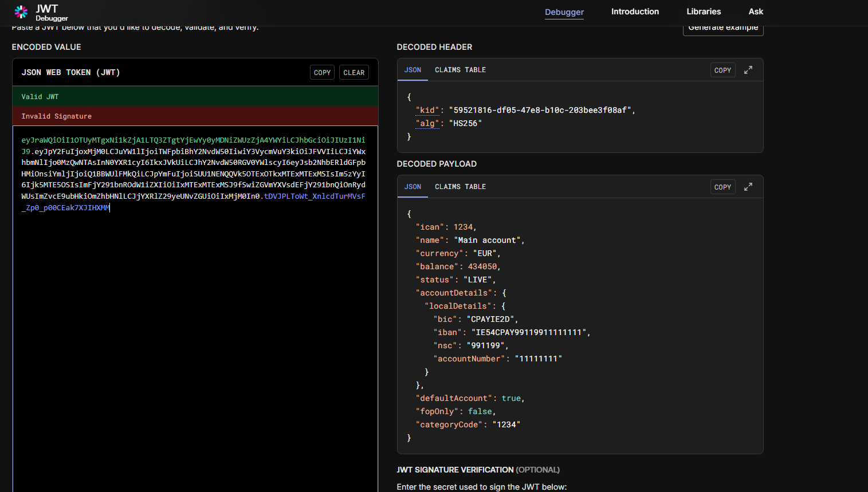Open the Debugger nav tab
Image resolution: width=868 pixels, height=492 pixels.
564,11
